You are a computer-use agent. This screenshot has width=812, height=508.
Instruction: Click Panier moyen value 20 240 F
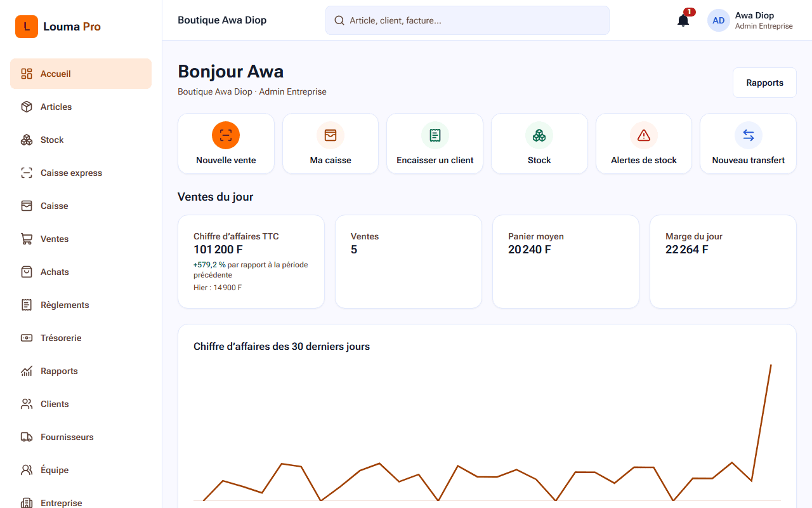[530, 250]
